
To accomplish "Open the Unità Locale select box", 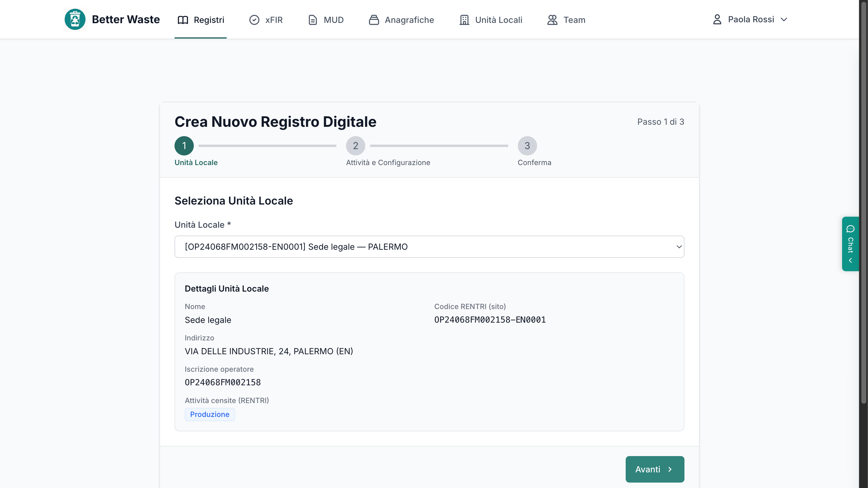I will point(429,246).
